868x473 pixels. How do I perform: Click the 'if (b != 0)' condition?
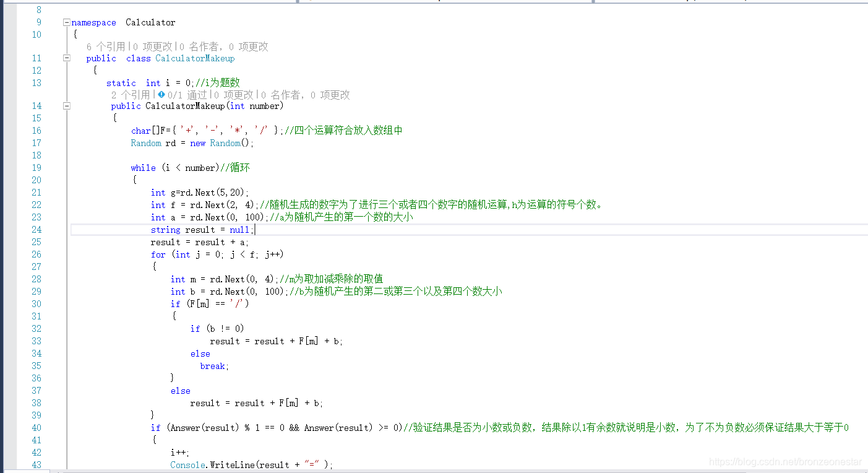coord(217,329)
